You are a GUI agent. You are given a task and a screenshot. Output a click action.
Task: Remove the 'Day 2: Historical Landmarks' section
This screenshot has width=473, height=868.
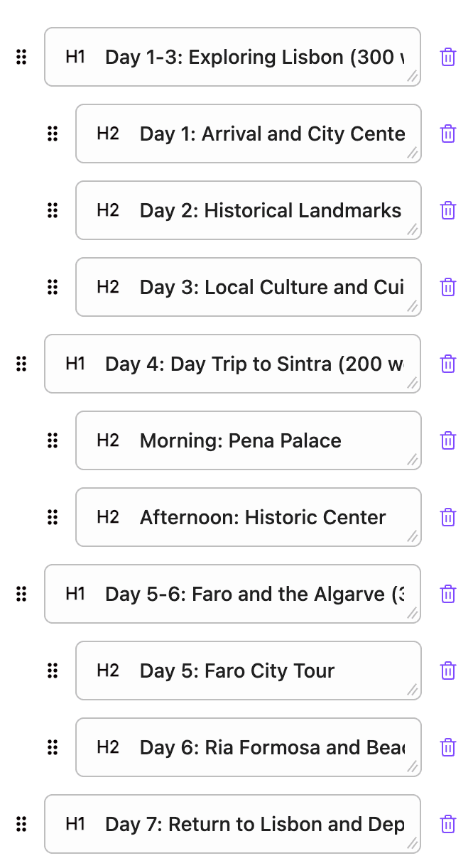(x=448, y=211)
